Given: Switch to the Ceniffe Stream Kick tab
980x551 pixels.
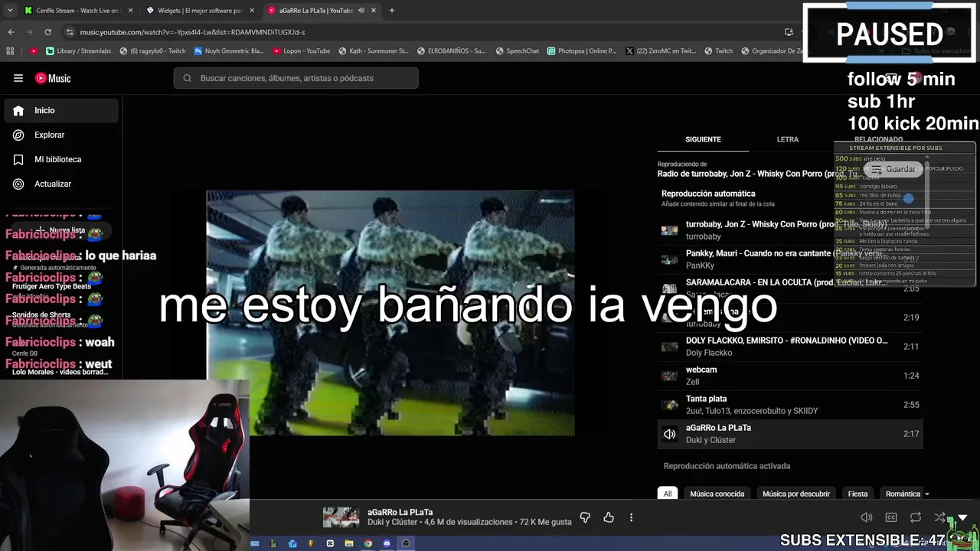Looking at the screenshot, I should tap(78, 11).
